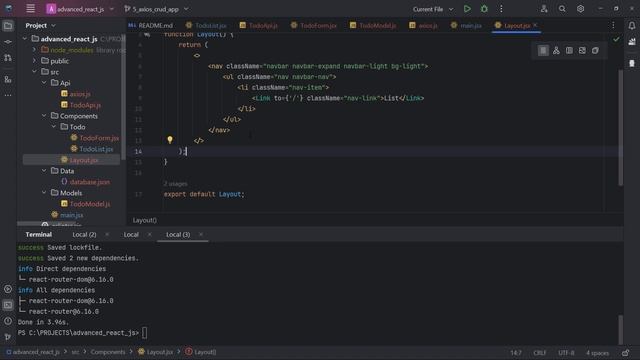
Task: Toggle read-only lock in status bar
Action: [x=625, y=353]
